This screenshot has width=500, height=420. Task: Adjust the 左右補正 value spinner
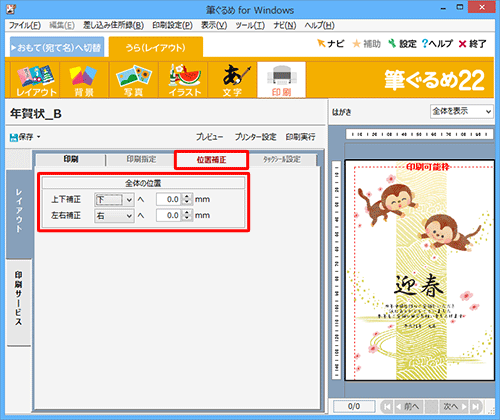[x=187, y=216]
